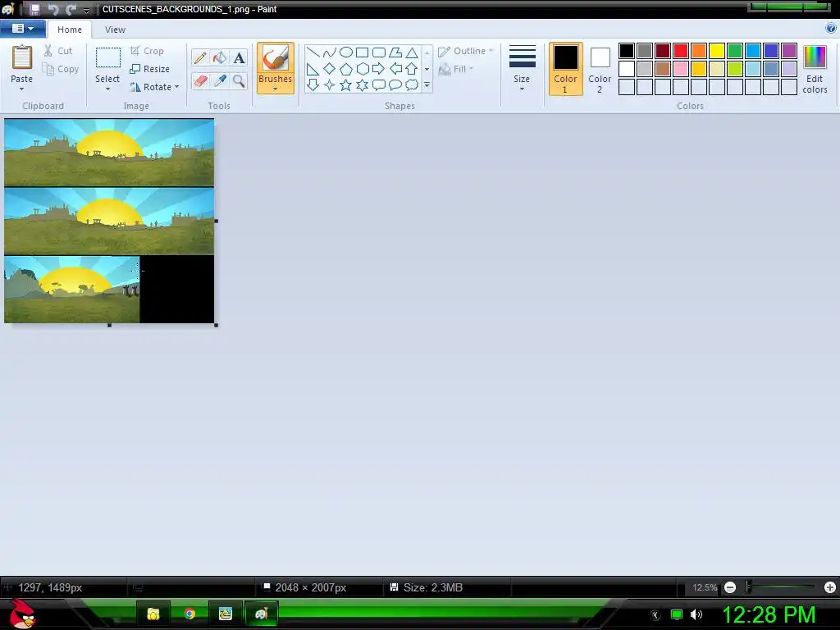Viewport: 840px width, 630px height.
Task: Open Edit colors dialog
Action: pos(815,69)
